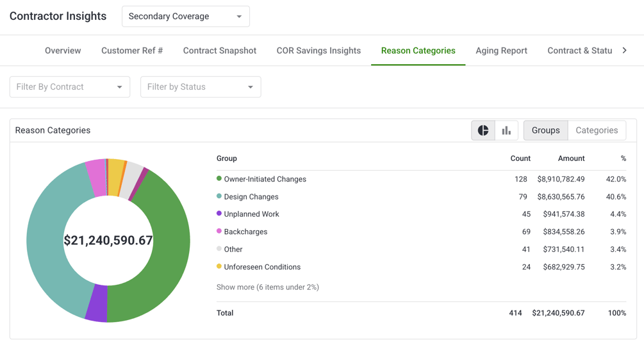The image size is (644, 347).
Task: Click the Total count 414
Action: click(515, 313)
